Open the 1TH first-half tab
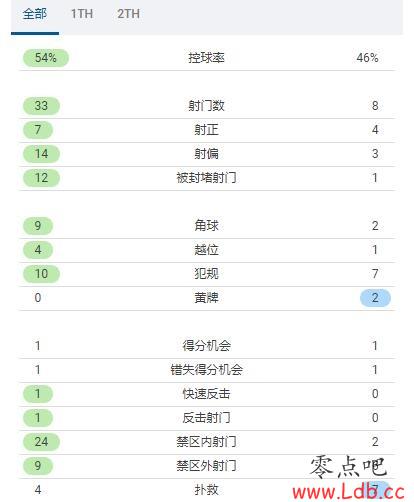Screen dimensions: 414x502 (82, 14)
